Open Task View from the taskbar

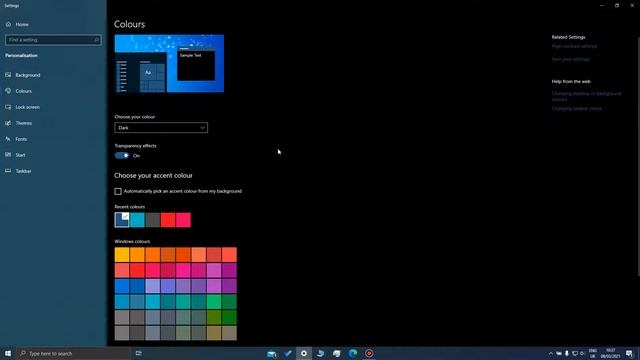(x=138, y=353)
